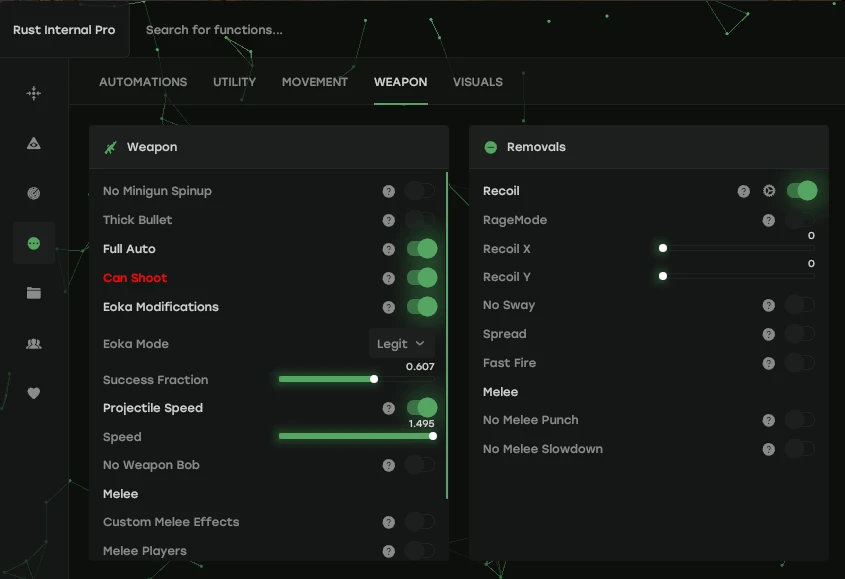This screenshot has width=845, height=579.
Task: Disable Full Auto toggle
Action: 422,249
